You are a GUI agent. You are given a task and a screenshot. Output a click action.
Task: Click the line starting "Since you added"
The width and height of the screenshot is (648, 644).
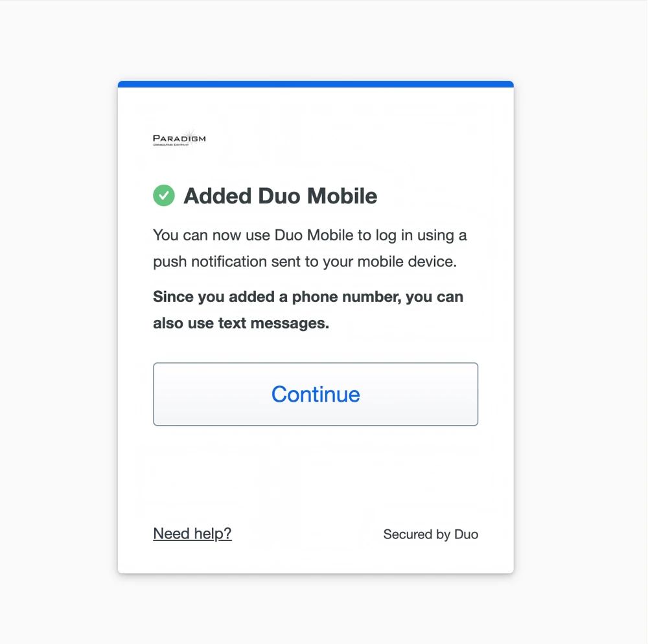308,297
